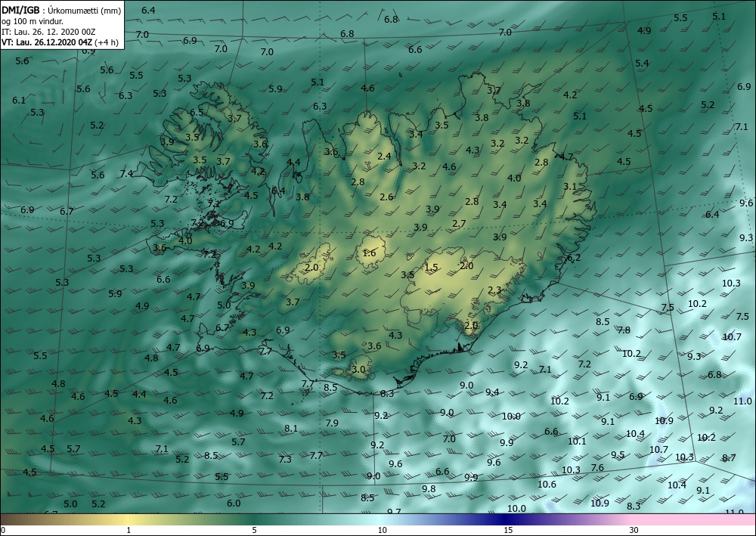756x536 pixels.
Task: Click the '6.0' value near the bottom edge
Action: click(x=234, y=503)
